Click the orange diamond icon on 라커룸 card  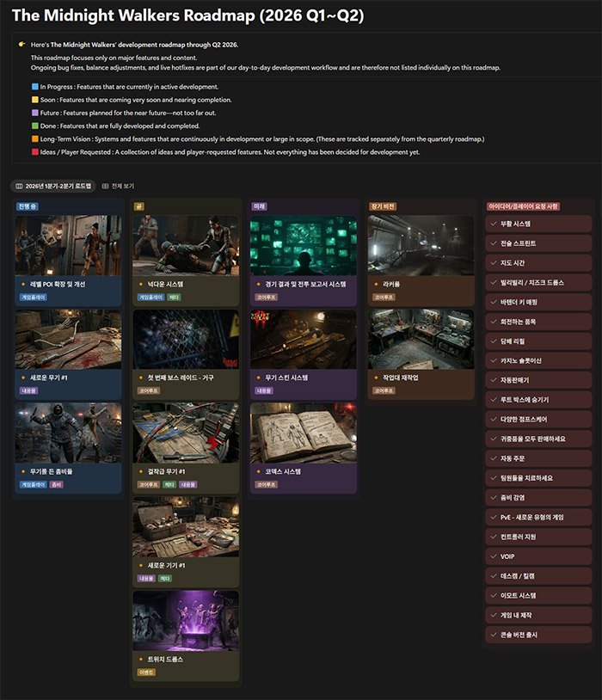pyautogui.click(x=375, y=284)
